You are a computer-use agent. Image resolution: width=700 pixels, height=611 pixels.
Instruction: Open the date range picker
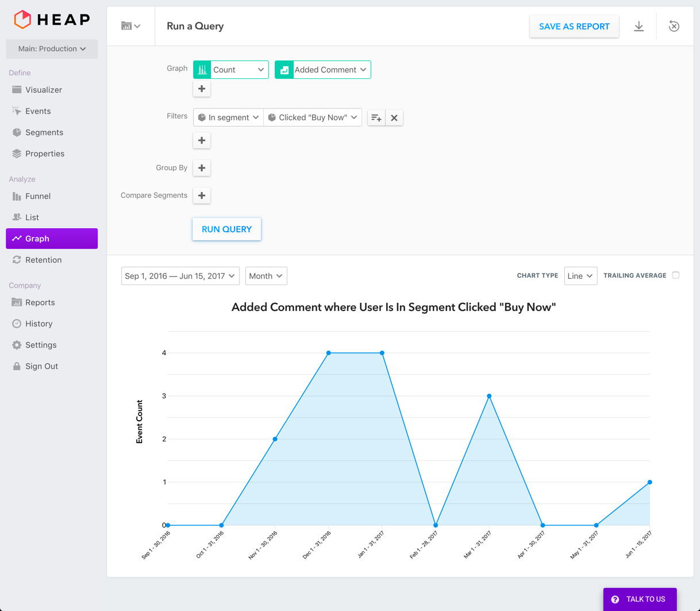[x=180, y=276]
